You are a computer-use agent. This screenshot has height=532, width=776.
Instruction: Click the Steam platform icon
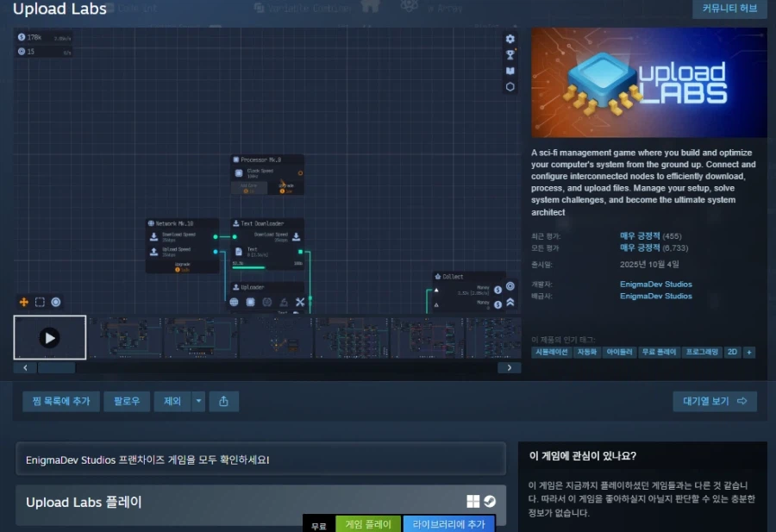[x=490, y=502]
